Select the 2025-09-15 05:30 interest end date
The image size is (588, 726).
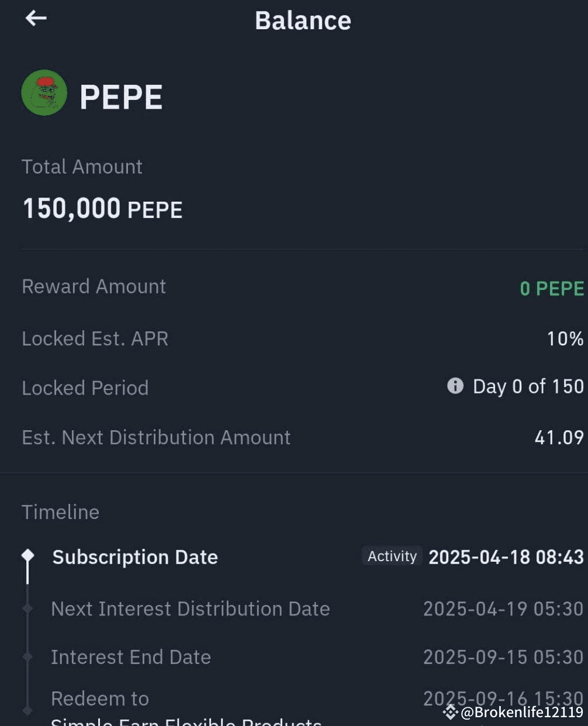tap(503, 657)
